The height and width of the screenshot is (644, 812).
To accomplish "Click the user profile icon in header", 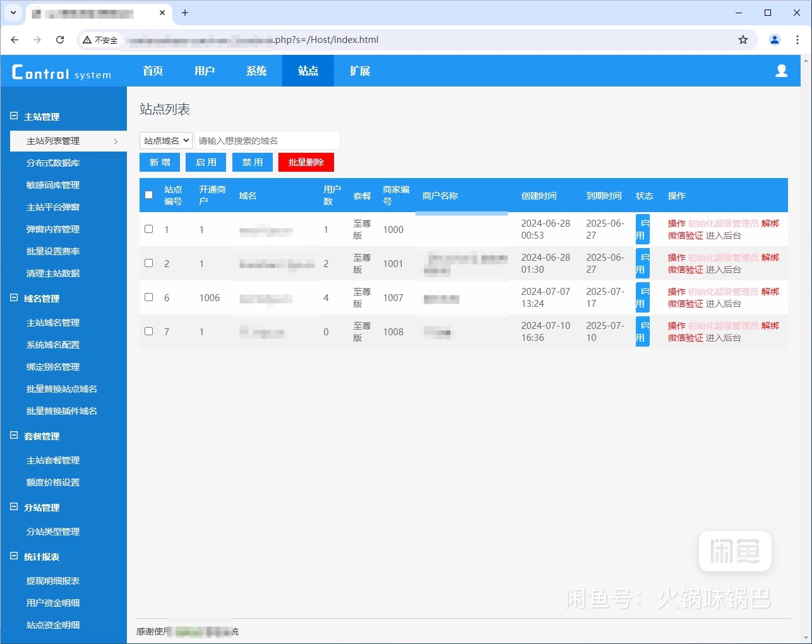I will (781, 71).
